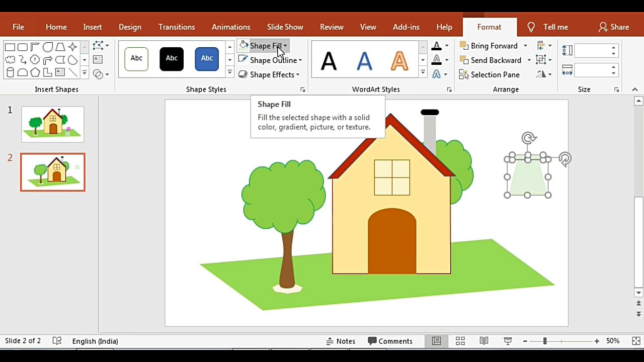Select the Text Box shape in Insert Shapes
The image size is (644, 362).
click(60, 72)
